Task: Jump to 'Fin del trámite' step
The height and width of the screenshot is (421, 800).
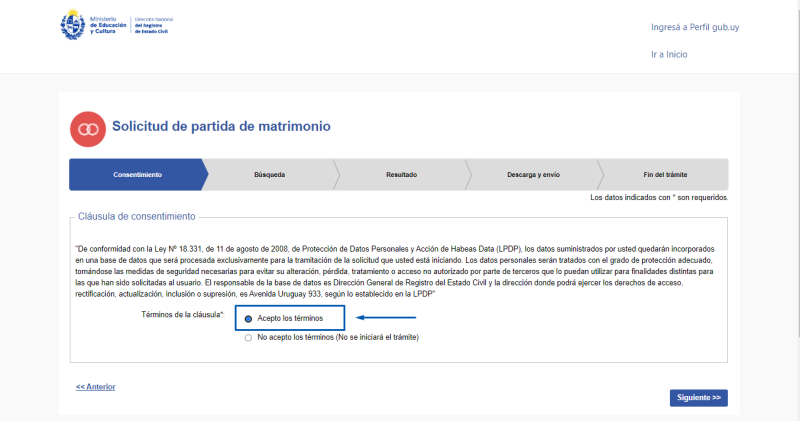Action: coord(664,175)
